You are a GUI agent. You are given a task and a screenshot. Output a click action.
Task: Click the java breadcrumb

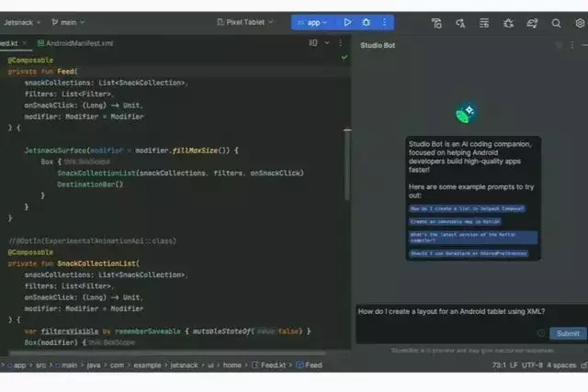pos(94,365)
